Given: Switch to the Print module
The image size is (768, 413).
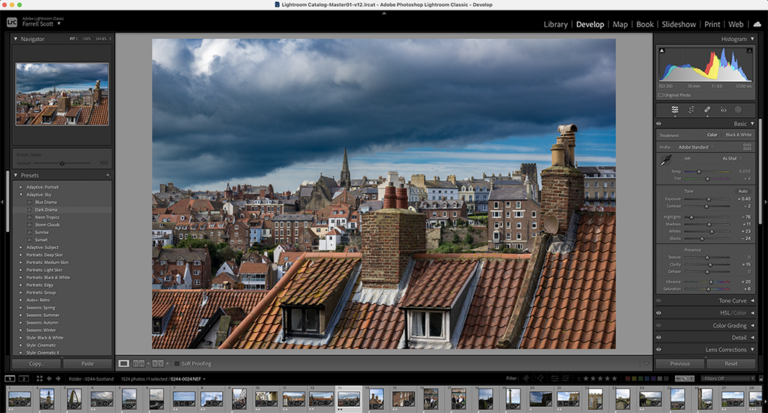Looking at the screenshot, I should 712,24.
